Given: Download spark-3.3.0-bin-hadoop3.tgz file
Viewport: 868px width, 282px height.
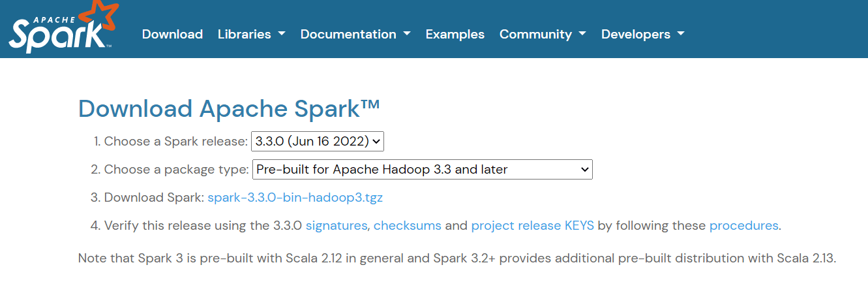Looking at the screenshot, I should point(299,198).
